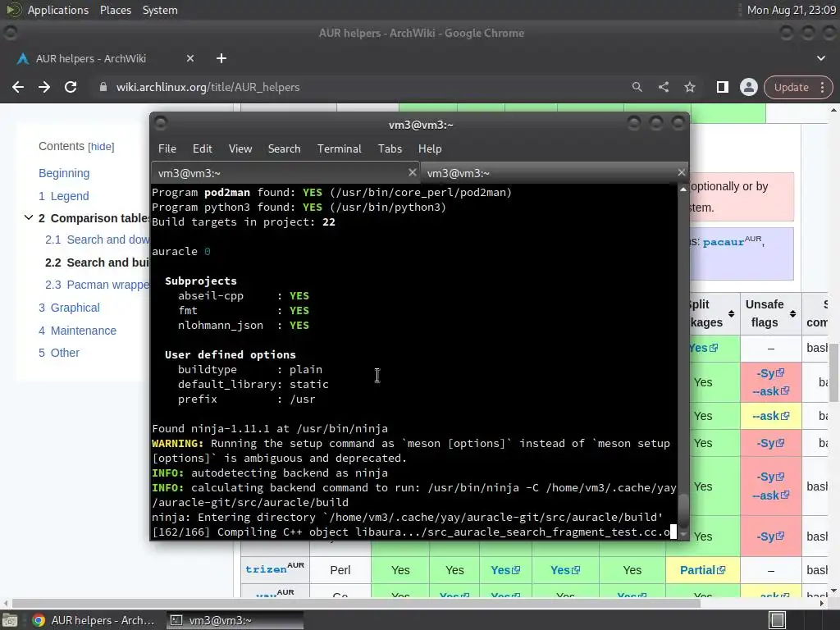
Task: Share this page via share icon
Action: click(x=663, y=87)
